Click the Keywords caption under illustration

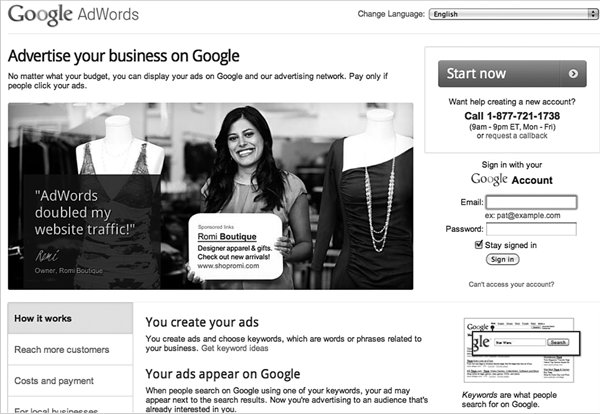click(509, 399)
